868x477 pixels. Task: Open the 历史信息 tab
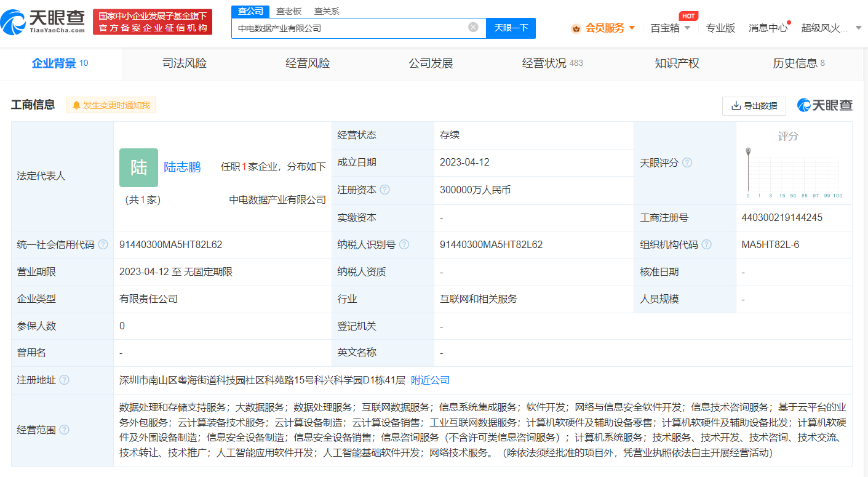(x=798, y=63)
